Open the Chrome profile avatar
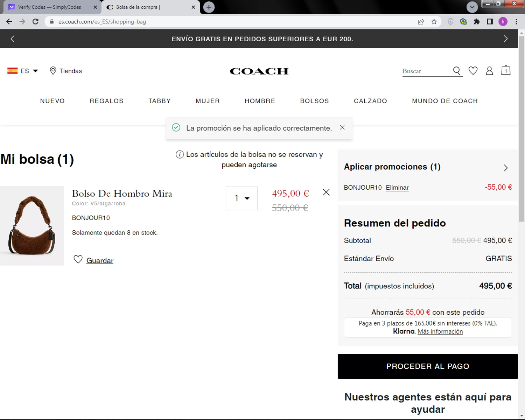The height and width of the screenshot is (420, 525). (503, 22)
